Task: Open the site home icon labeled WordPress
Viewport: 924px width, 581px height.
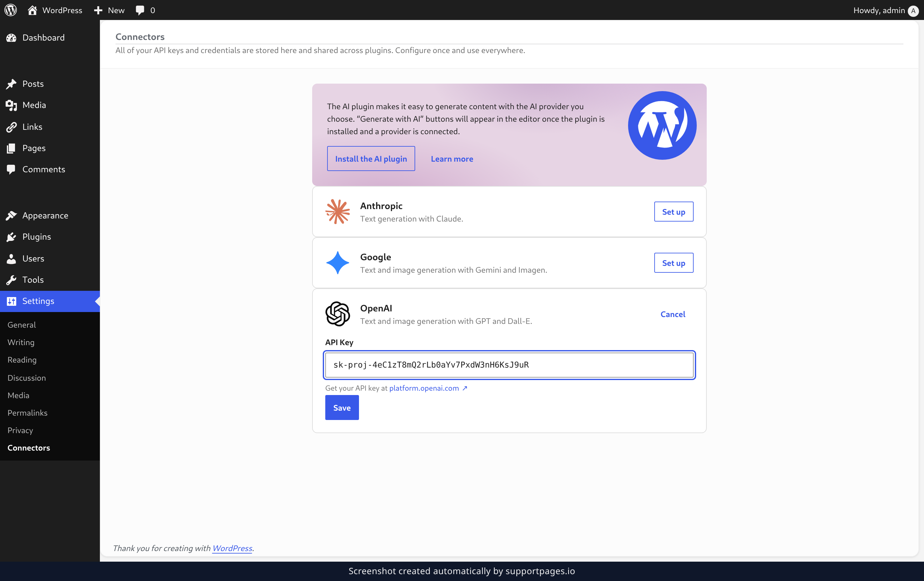Action: [32, 10]
